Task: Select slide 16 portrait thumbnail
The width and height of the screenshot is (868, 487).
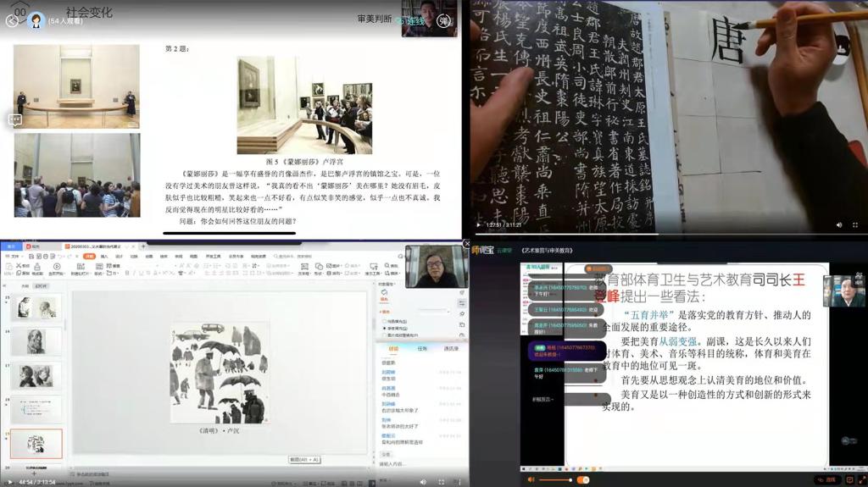Action: pos(36,340)
